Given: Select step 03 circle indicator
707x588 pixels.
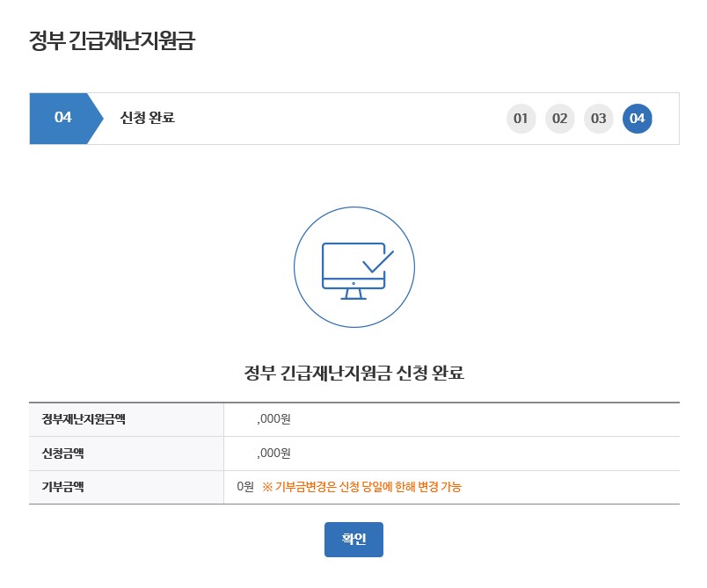Looking at the screenshot, I should [x=598, y=119].
